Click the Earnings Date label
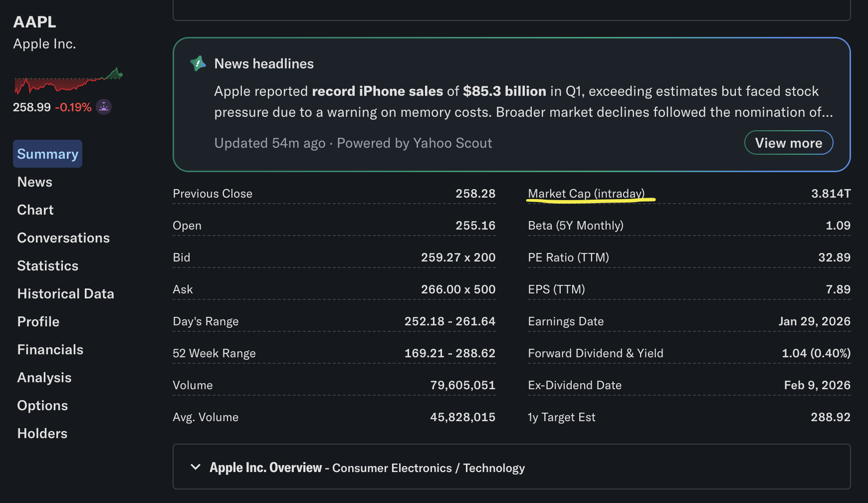This screenshot has height=503, width=868. point(566,321)
